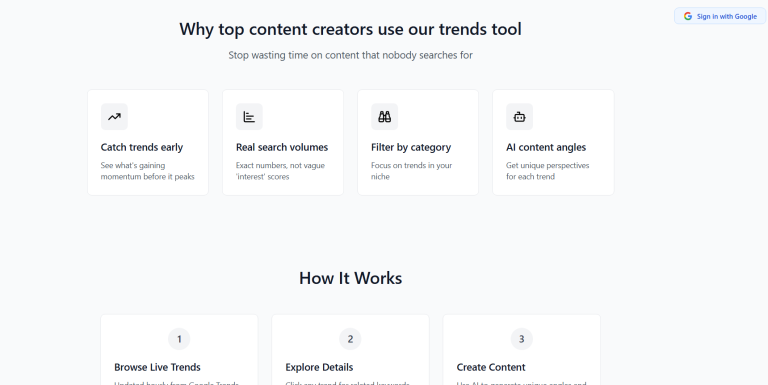Click the AI robot icon
The image size is (768, 385).
519,117
